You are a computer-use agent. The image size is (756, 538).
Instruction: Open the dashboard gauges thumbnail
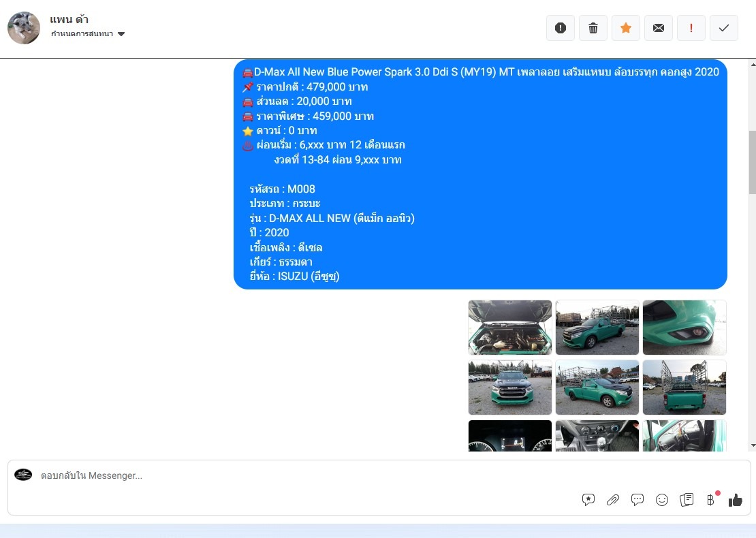(510, 436)
